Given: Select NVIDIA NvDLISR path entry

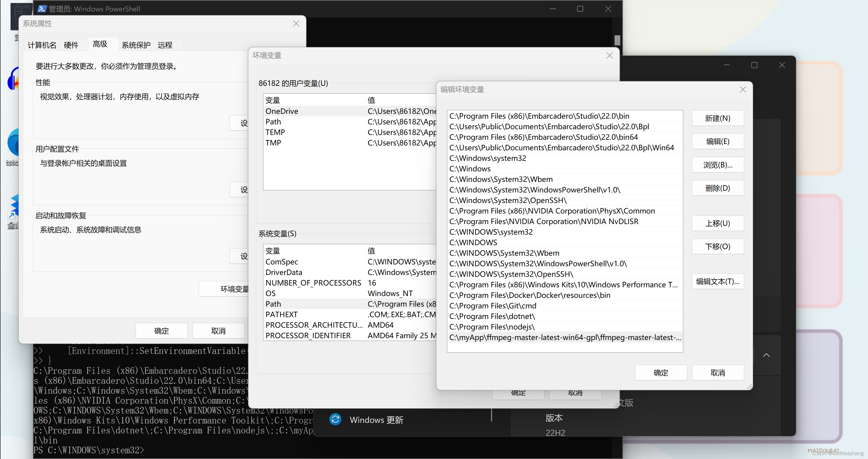Looking at the screenshot, I should (565, 221).
